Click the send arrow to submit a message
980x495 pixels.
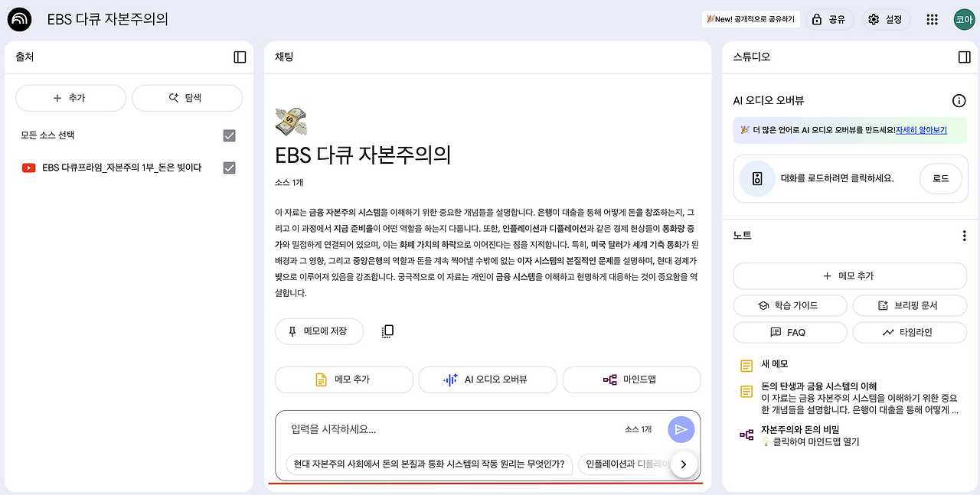[x=681, y=429]
